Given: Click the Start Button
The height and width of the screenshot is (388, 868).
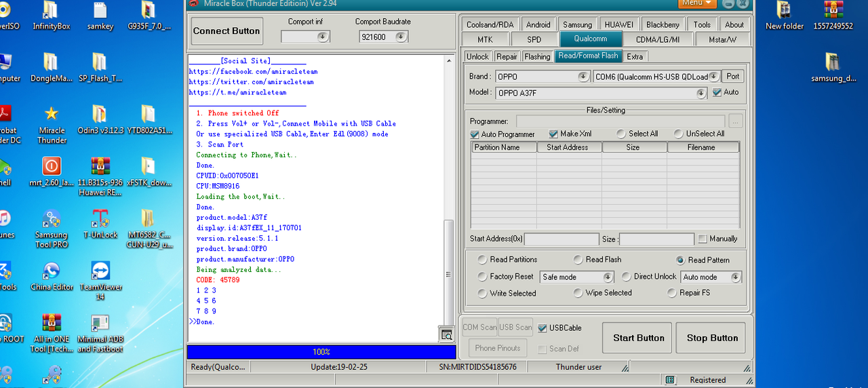Looking at the screenshot, I should (x=638, y=337).
